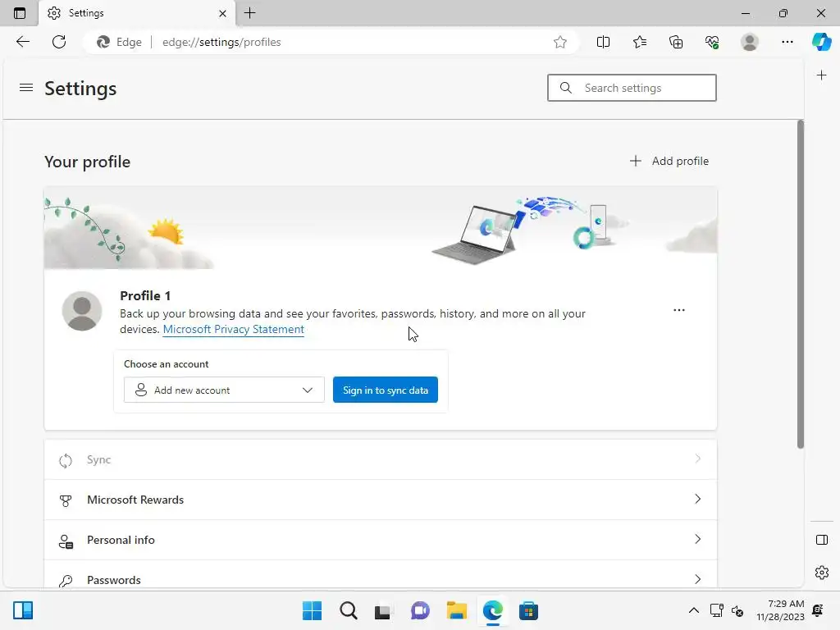The image size is (840, 630).
Task: Open split screen view
Action: click(x=603, y=42)
